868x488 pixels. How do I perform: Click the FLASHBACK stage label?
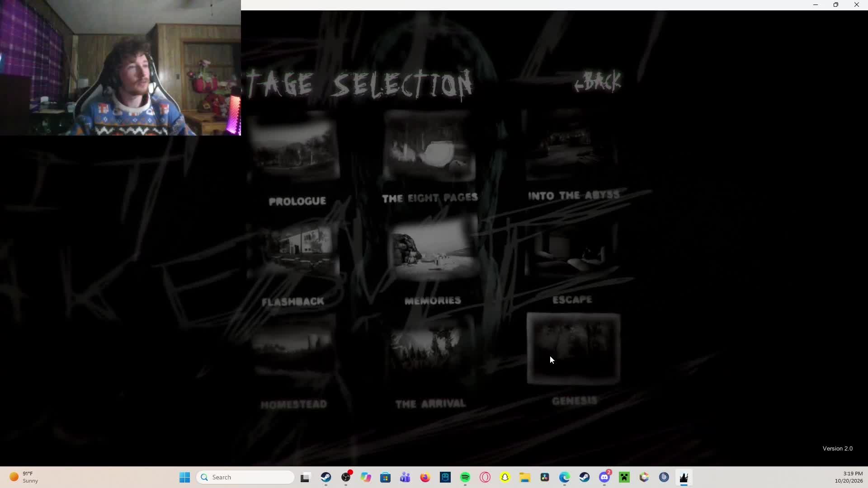pos(292,301)
